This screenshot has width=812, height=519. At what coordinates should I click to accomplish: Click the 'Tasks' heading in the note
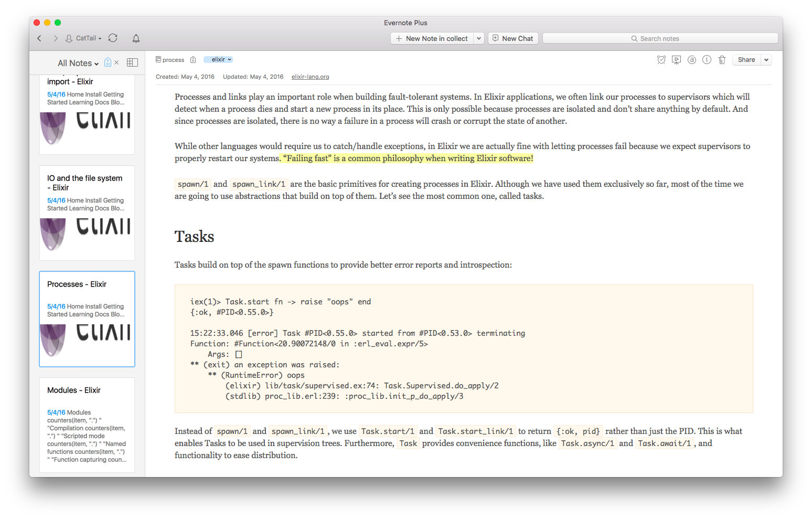click(x=195, y=237)
